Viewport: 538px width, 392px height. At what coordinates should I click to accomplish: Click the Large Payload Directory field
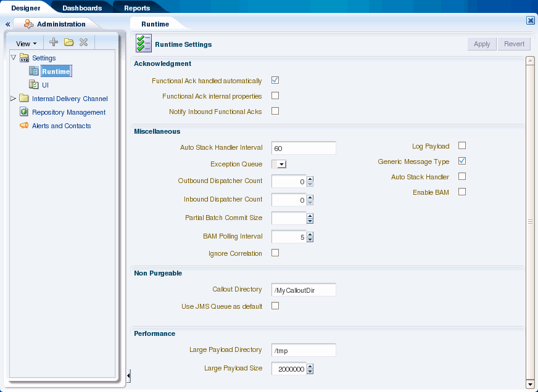tap(304, 350)
